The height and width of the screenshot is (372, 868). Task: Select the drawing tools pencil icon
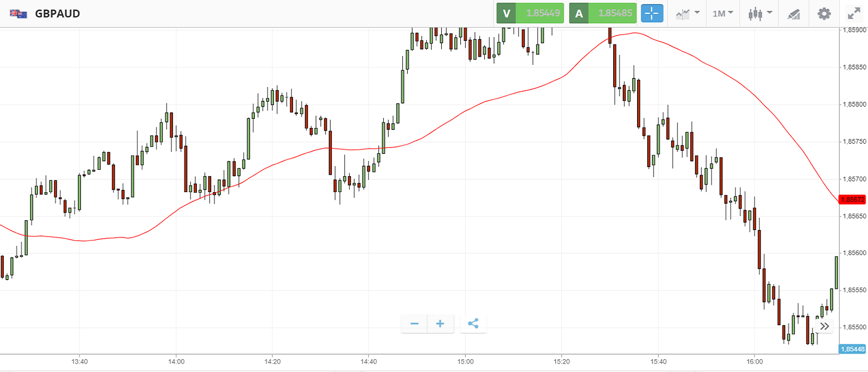click(x=794, y=14)
